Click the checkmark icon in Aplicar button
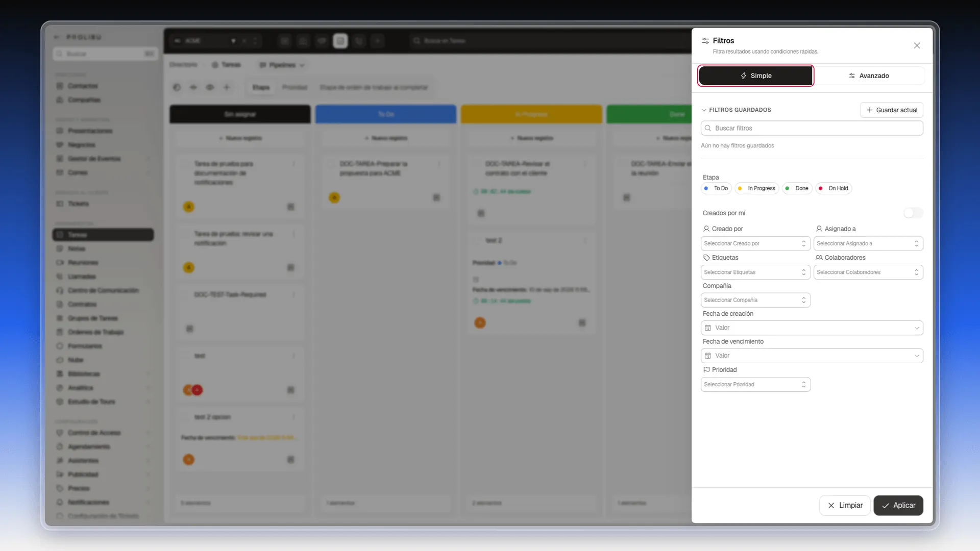This screenshot has height=551, width=980. pyautogui.click(x=886, y=506)
